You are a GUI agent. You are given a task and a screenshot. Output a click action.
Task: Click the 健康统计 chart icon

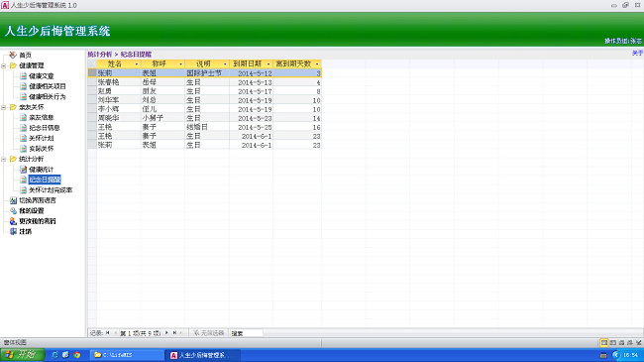pos(24,170)
